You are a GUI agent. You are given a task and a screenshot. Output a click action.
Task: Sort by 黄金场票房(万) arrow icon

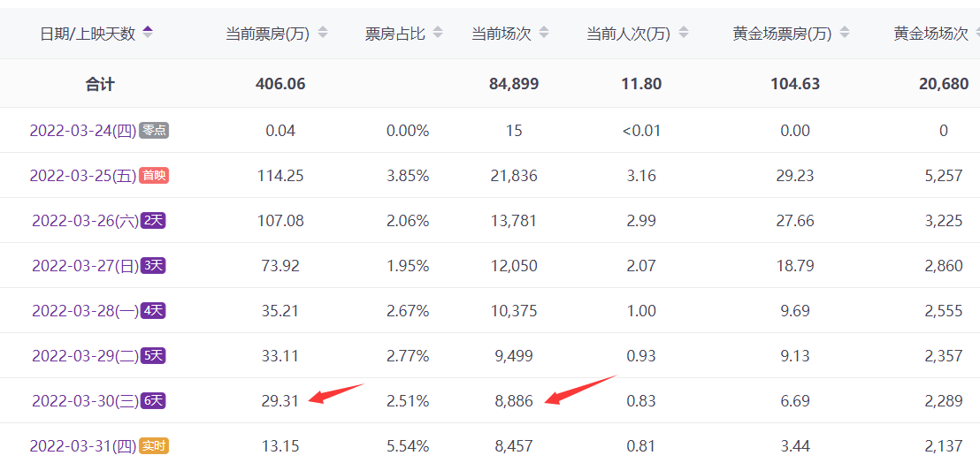point(845,33)
